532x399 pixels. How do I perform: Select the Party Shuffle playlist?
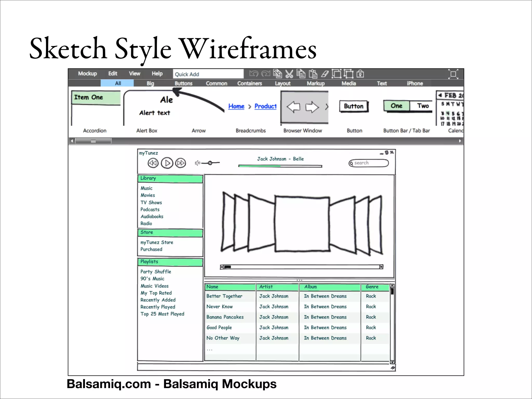pyautogui.click(x=156, y=272)
